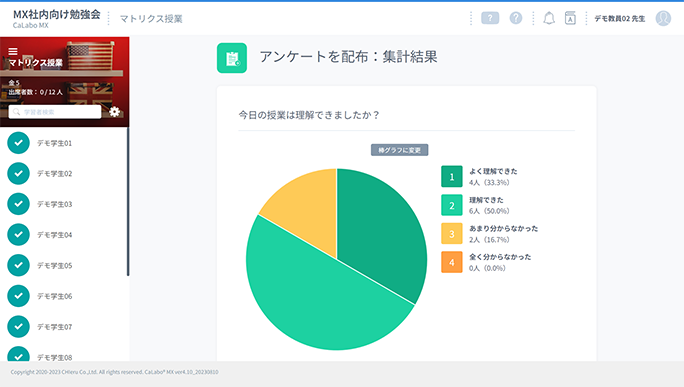
Task: Click the dictionary book icon in header
Action: [570, 18]
